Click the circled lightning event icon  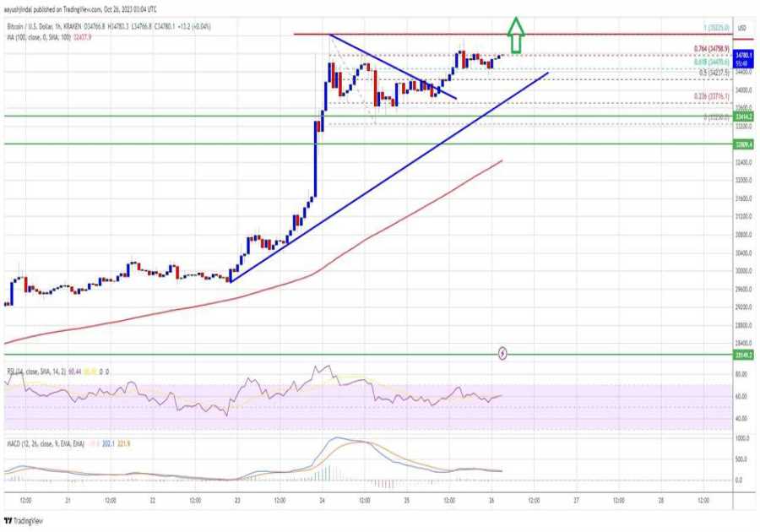click(x=504, y=355)
